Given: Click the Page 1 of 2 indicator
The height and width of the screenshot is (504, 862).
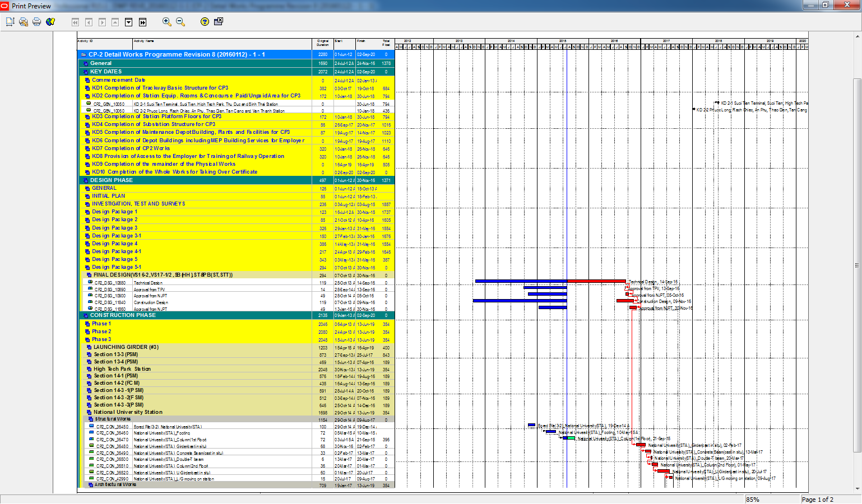Looking at the screenshot, I should (x=818, y=500).
